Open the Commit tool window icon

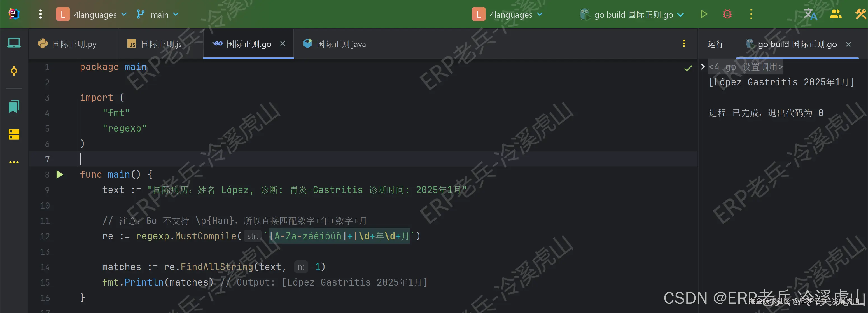pyautogui.click(x=14, y=71)
